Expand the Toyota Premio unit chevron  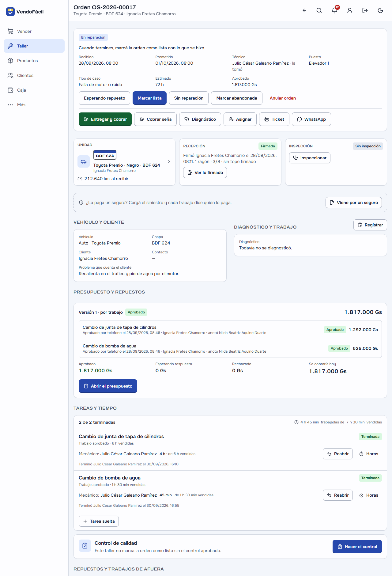169,161
